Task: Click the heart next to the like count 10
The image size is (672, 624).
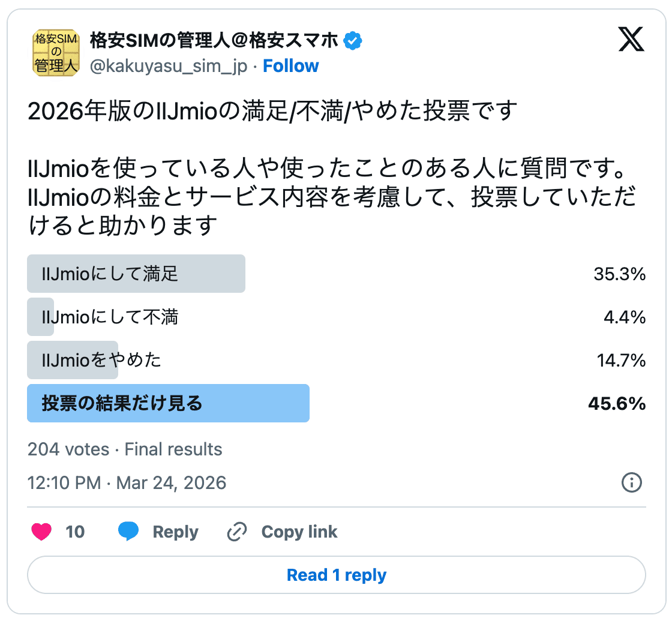Action: [x=40, y=532]
